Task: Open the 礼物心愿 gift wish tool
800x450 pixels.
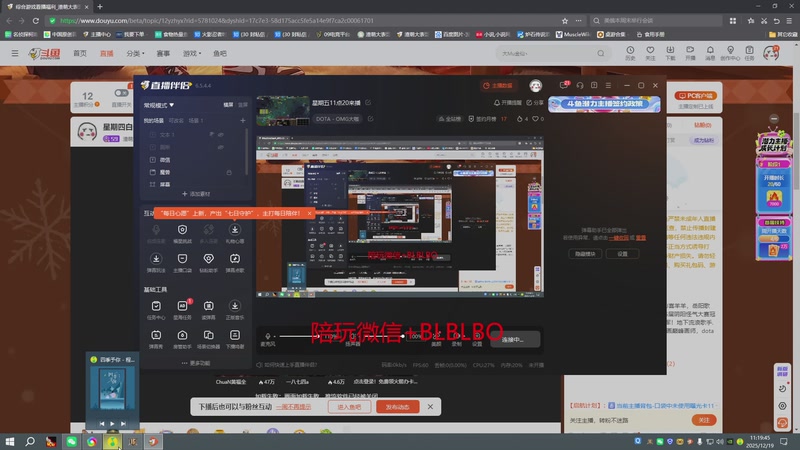Action: click(235, 233)
